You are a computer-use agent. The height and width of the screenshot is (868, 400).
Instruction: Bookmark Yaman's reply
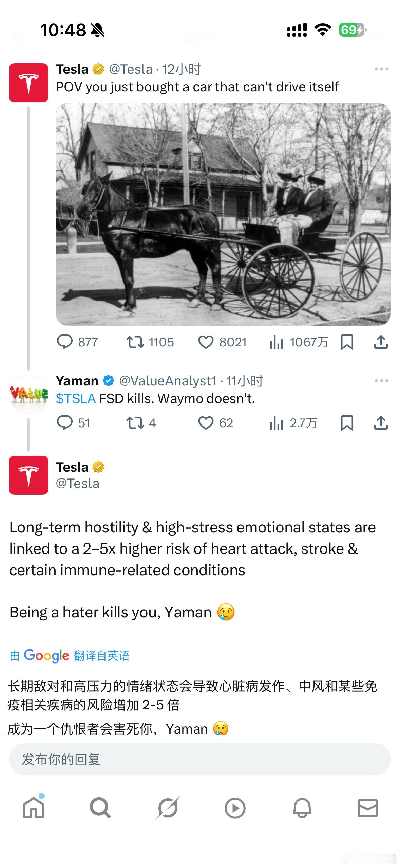pos(347,423)
